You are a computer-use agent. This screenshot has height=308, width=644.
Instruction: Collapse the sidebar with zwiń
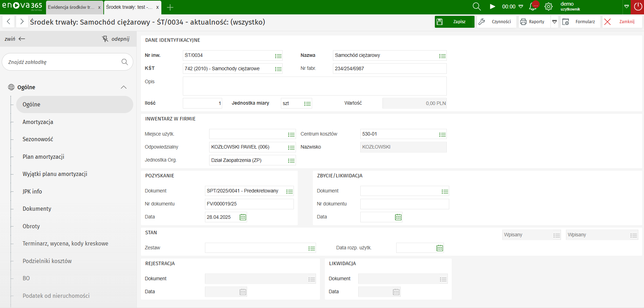click(x=15, y=39)
